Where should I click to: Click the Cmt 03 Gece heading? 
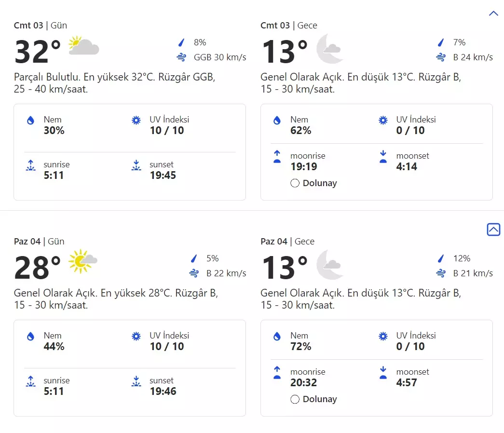288,26
